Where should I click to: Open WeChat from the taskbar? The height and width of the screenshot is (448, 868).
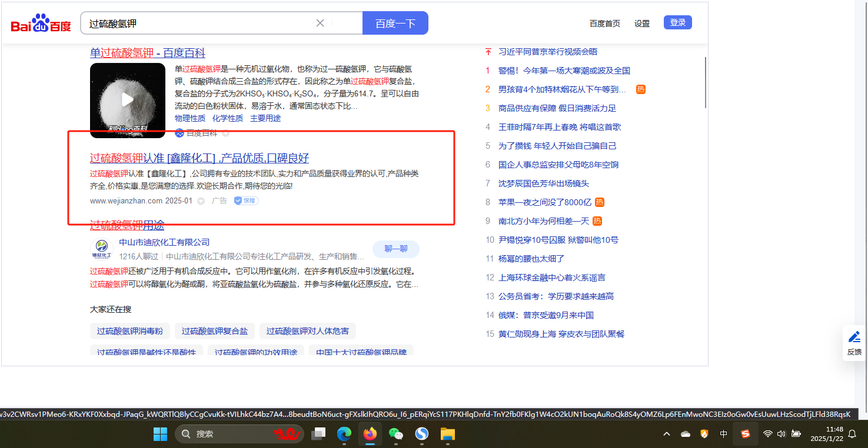[x=396, y=434]
